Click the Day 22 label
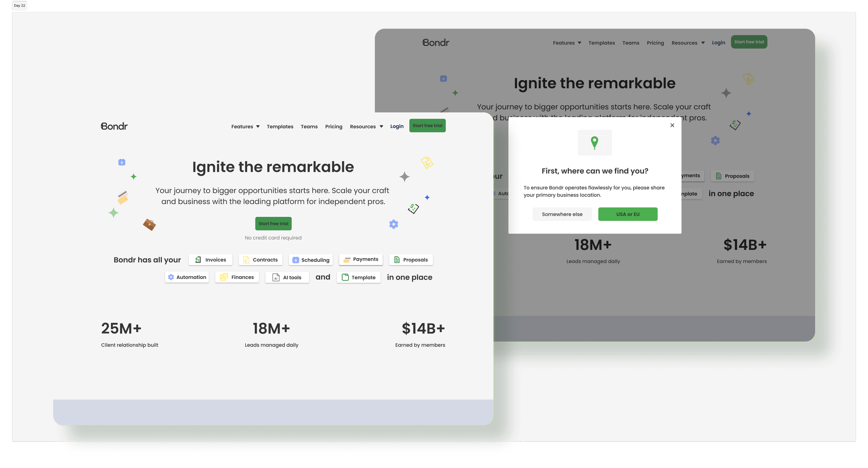Viewport: 868px width, 468px height. click(x=19, y=6)
